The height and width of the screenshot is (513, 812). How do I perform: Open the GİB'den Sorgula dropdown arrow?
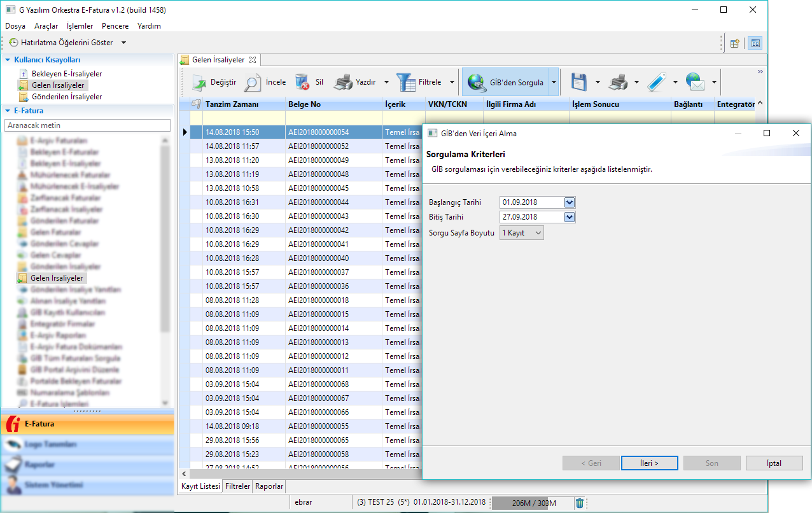[554, 82]
